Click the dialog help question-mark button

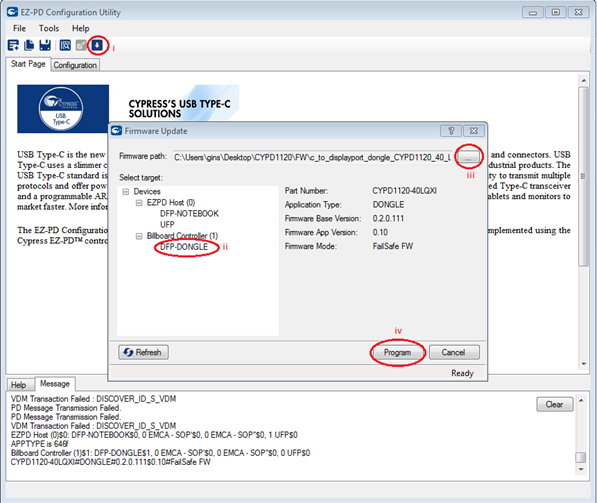click(x=451, y=131)
